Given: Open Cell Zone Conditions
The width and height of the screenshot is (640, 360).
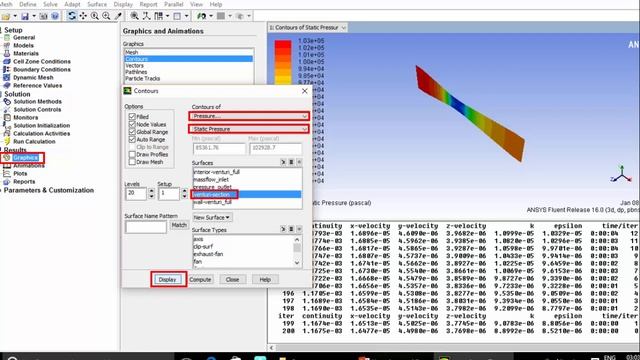Looking at the screenshot, I should point(42,61).
